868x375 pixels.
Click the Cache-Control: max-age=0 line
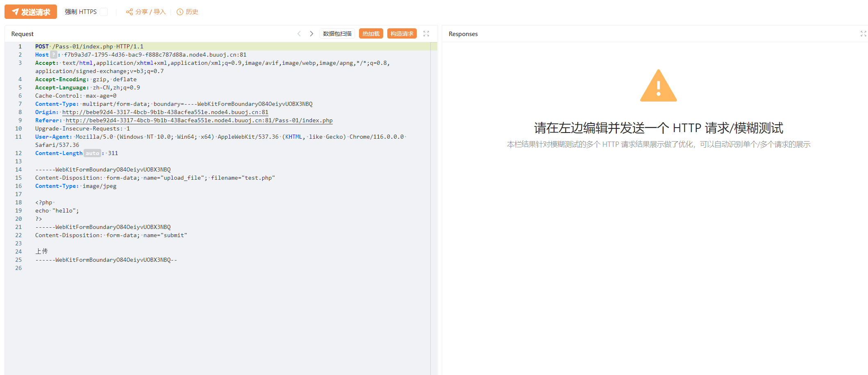(x=76, y=96)
